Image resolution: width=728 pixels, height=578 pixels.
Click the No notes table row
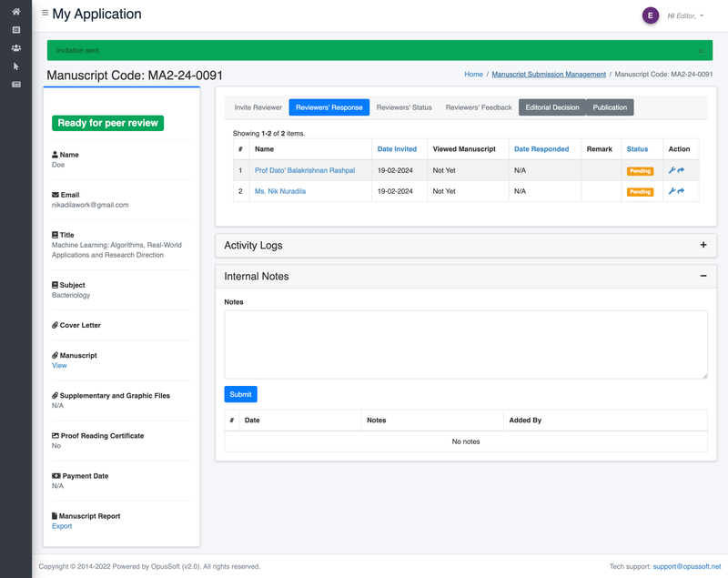pos(466,441)
